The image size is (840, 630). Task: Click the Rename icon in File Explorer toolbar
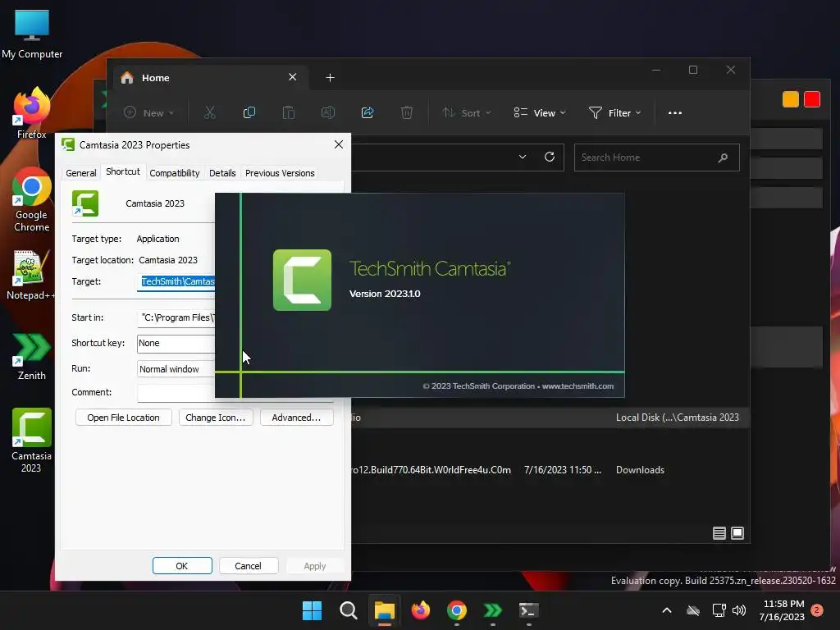point(328,112)
